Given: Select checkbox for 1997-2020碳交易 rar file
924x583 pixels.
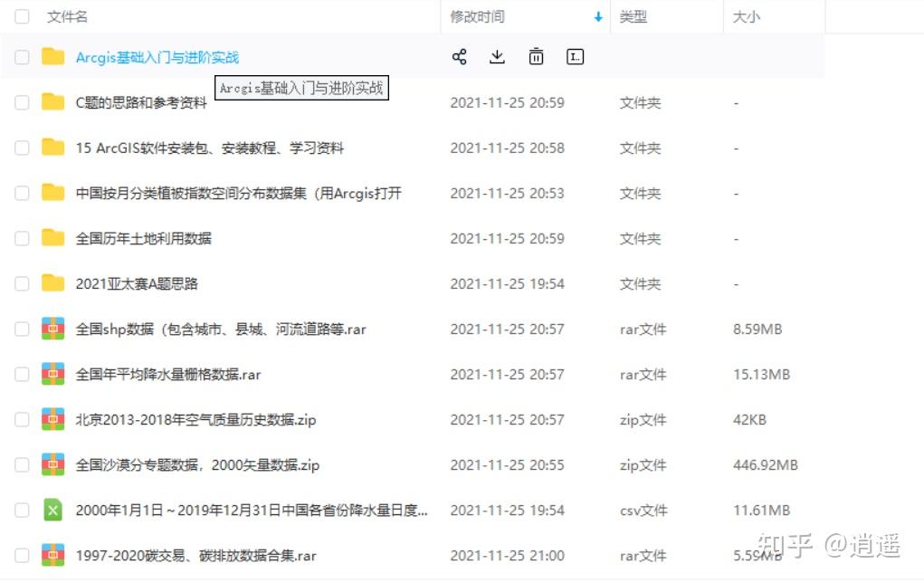Looking at the screenshot, I should point(22,555).
